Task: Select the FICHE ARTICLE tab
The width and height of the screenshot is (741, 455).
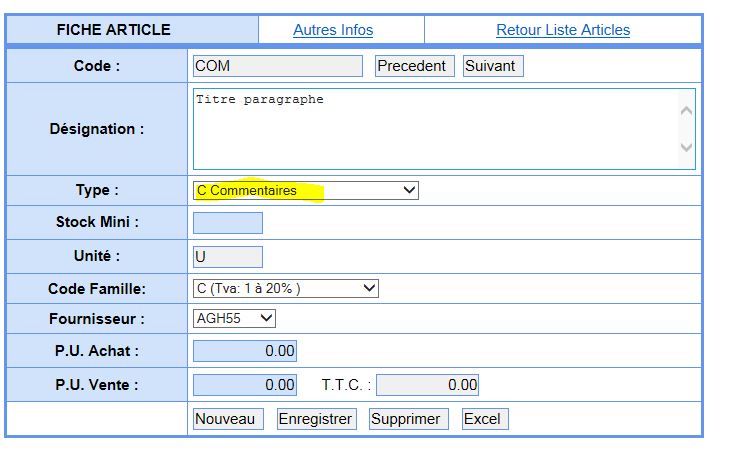Action: 113,30
